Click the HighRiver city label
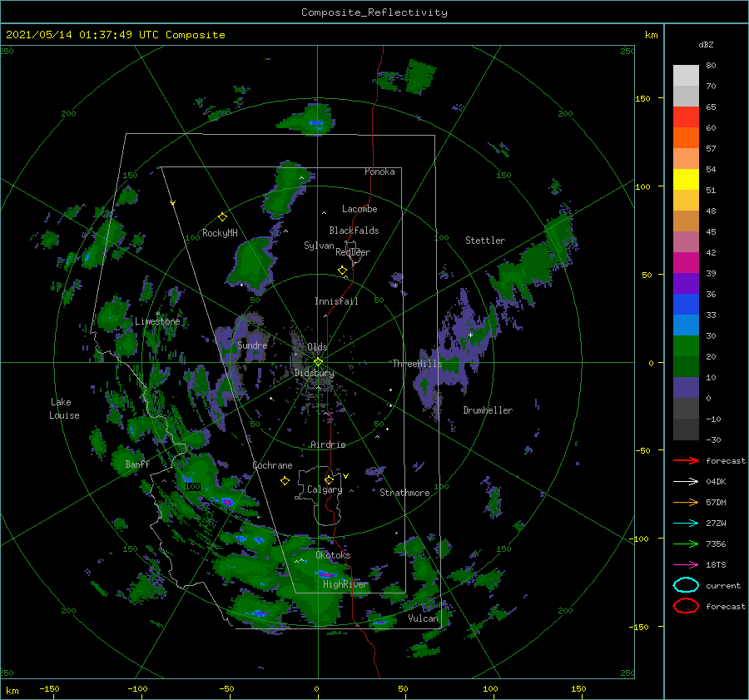 345,584
